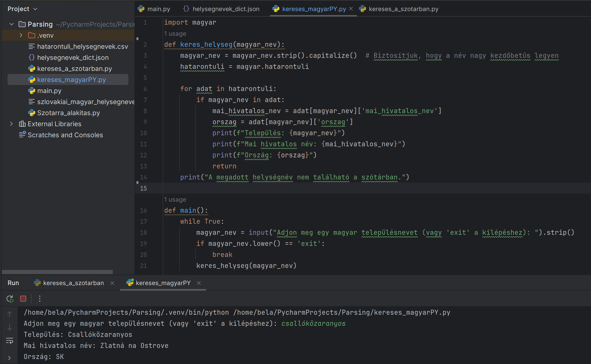Click the run/stop red square icon
This screenshot has height=364, width=591.
(24, 298)
